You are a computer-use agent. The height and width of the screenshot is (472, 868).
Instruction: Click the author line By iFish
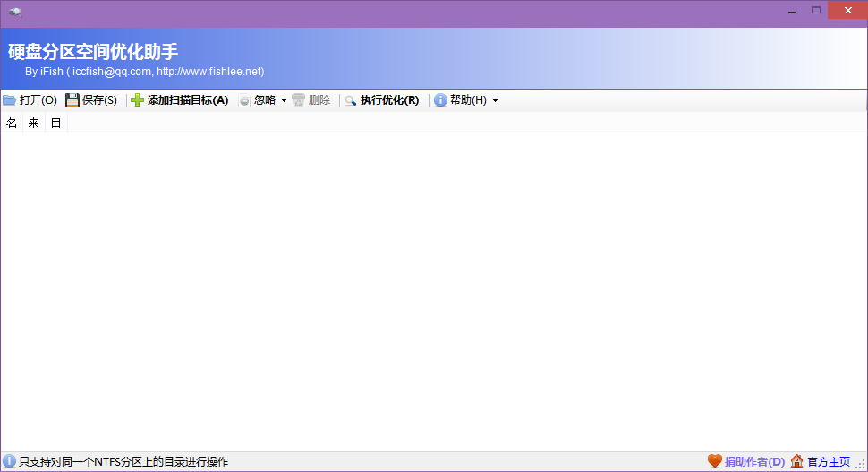pos(144,72)
